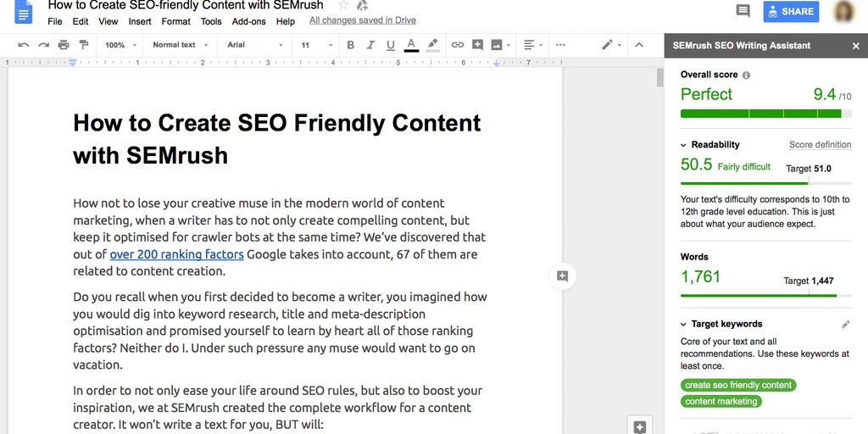The height and width of the screenshot is (434, 868).
Task: Toggle italic formatting
Action: [x=370, y=45]
